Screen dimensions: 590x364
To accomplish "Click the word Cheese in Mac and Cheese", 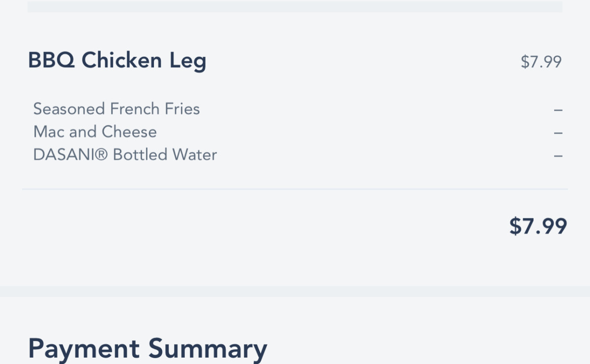I will pyautogui.click(x=129, y=132).
